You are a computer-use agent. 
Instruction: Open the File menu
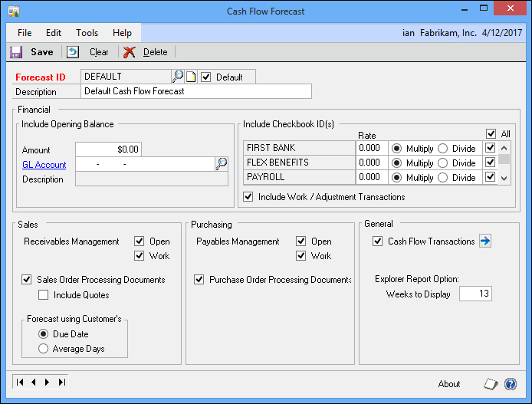click(25, 33)
